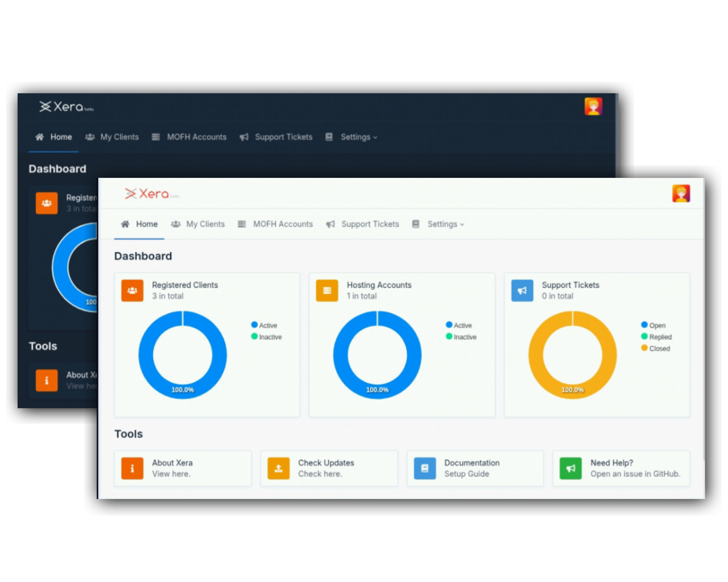Click the blue Support Tickets megaphone icon
Viewport: 728px width, 582px height.
(522, 290)
